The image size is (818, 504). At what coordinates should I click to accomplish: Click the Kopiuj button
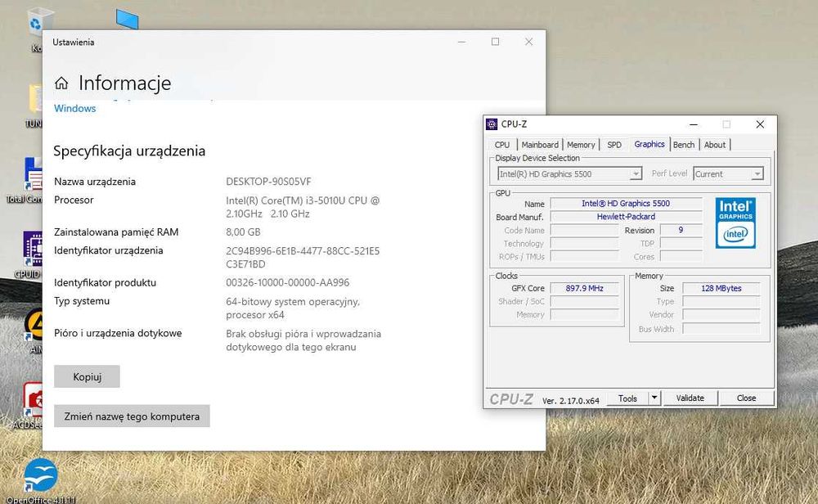(88, 376)
